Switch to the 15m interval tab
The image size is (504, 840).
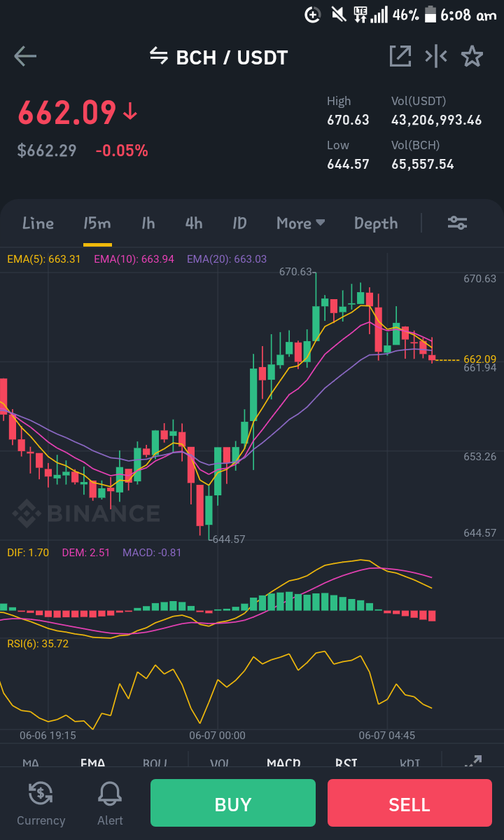97,223
